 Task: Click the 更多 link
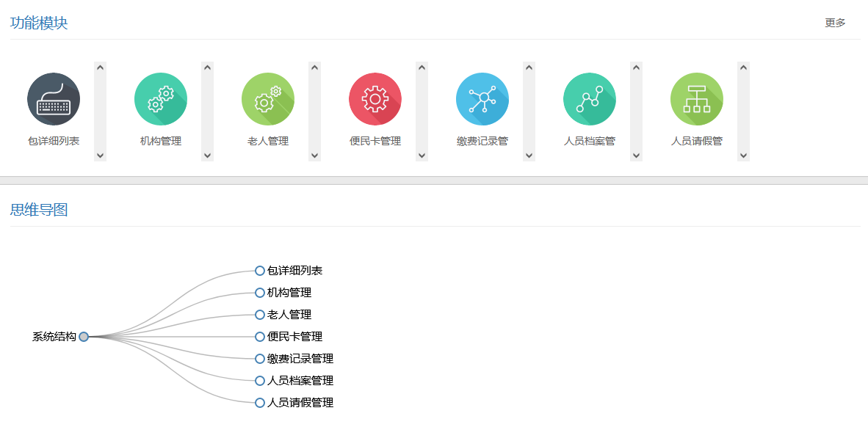(x=835, y=23)
